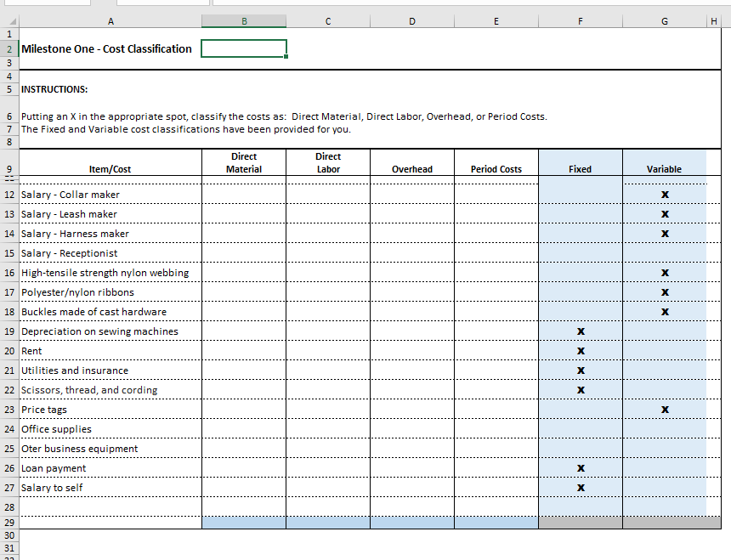Select 'Overhead' header cell

(412, 162)
